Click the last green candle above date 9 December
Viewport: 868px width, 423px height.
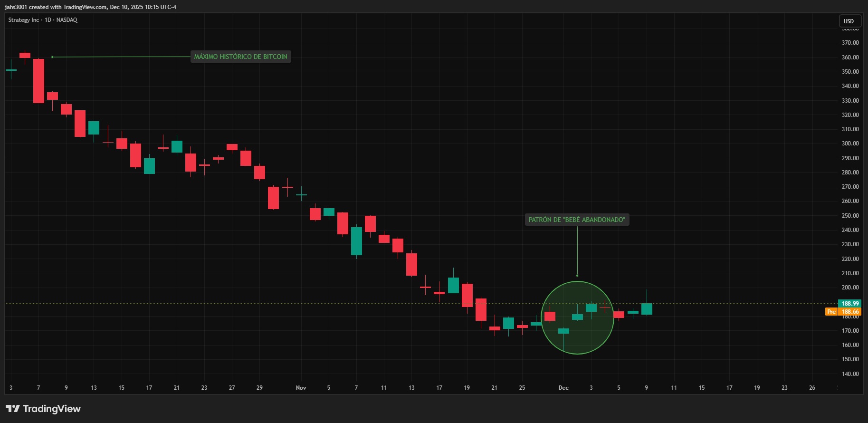coord(647,309)
